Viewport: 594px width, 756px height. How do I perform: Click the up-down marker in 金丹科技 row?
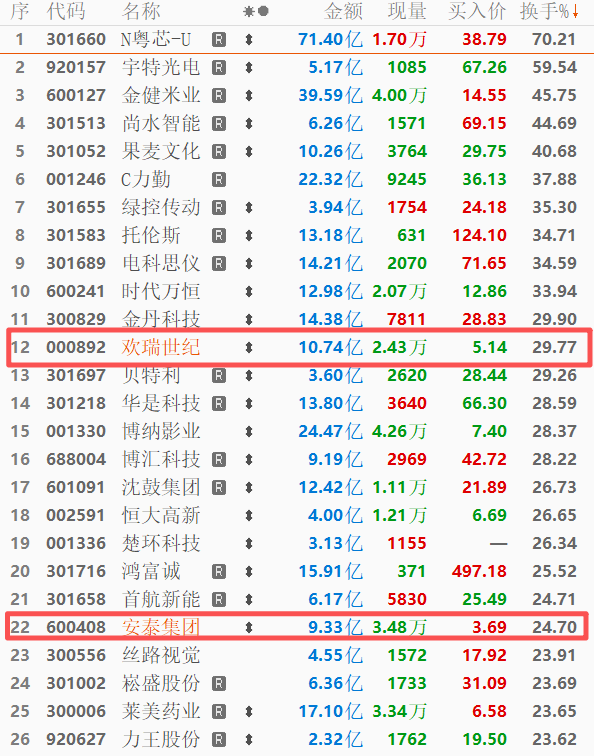[249, 319]
